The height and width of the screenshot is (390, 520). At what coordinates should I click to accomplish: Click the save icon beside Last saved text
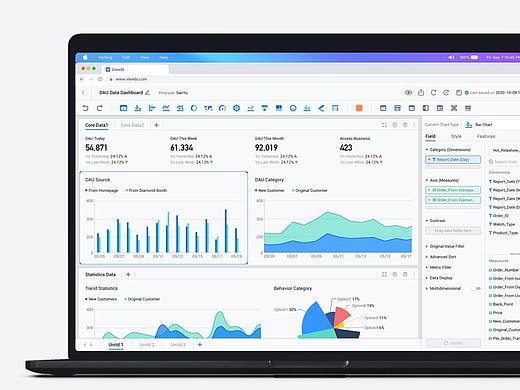tap(459, 93)
